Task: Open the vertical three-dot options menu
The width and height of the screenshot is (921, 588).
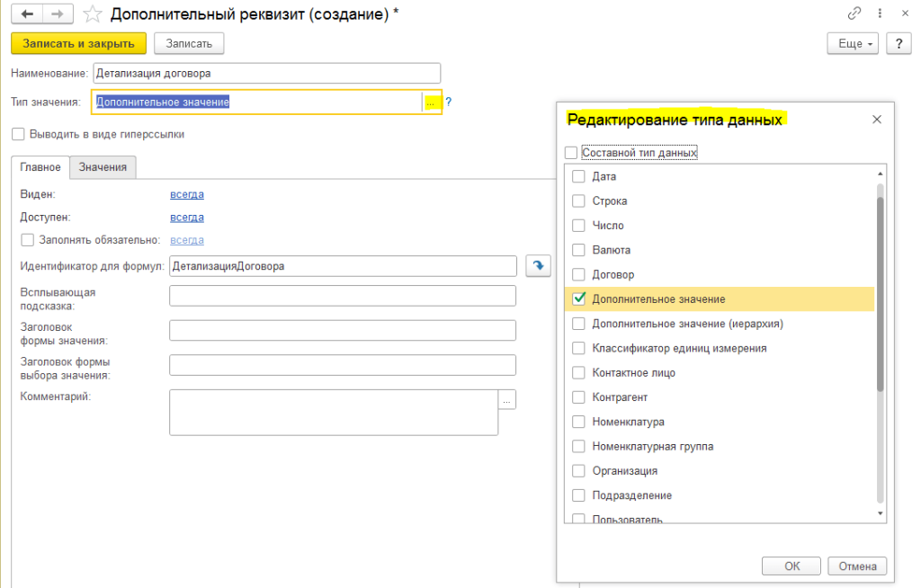Action: tap(880, 13)
